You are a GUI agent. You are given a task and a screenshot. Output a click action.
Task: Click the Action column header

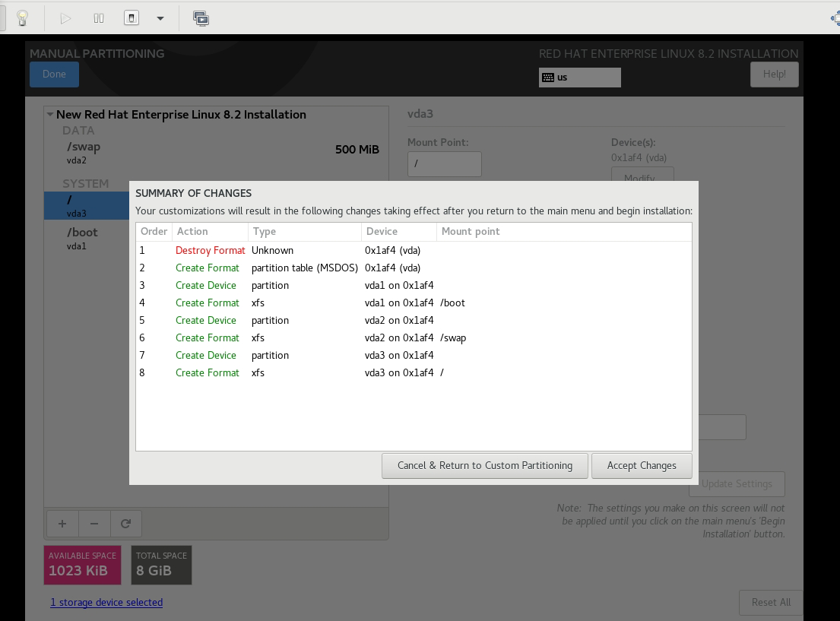210,232
